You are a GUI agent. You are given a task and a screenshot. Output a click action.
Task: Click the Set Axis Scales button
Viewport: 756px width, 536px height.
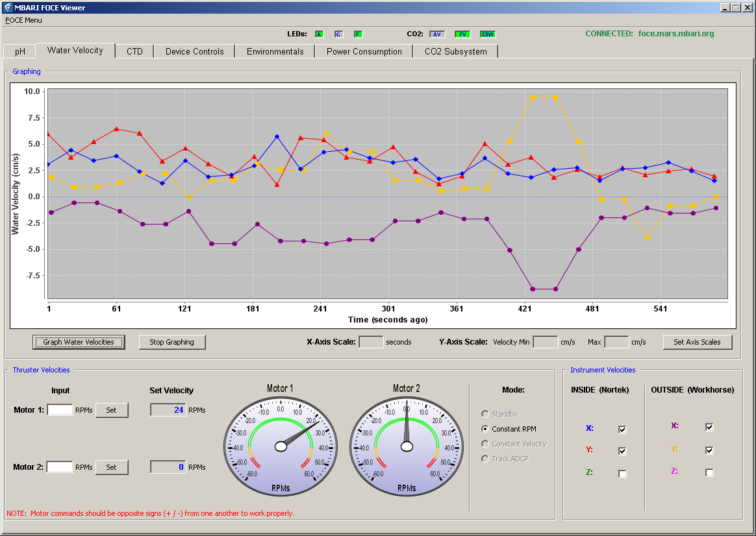pyautogui.click(x=697, y=342)
